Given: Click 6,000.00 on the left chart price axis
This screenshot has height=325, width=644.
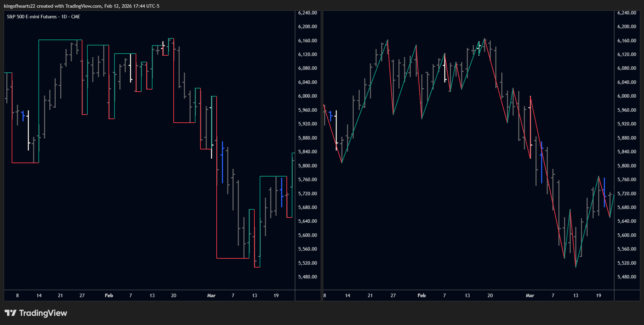Looking at the screenshot, I should (307, 96).
